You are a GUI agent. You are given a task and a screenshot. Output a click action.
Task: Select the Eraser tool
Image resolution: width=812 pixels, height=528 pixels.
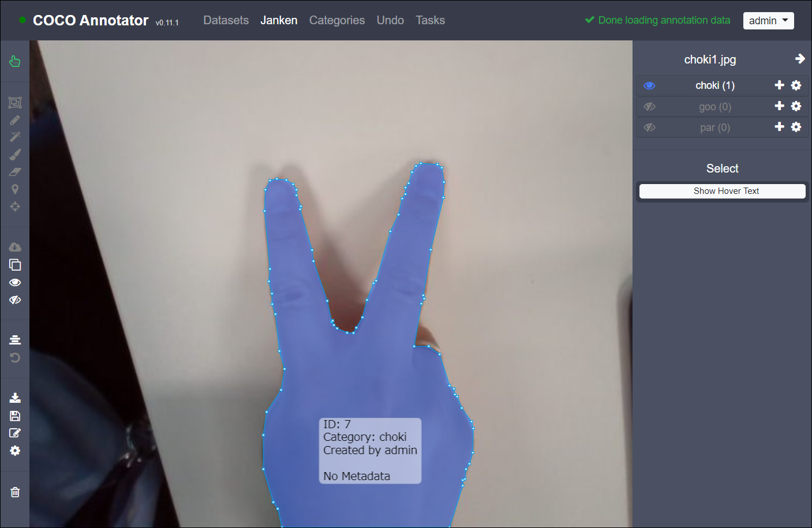pos(15,171)
